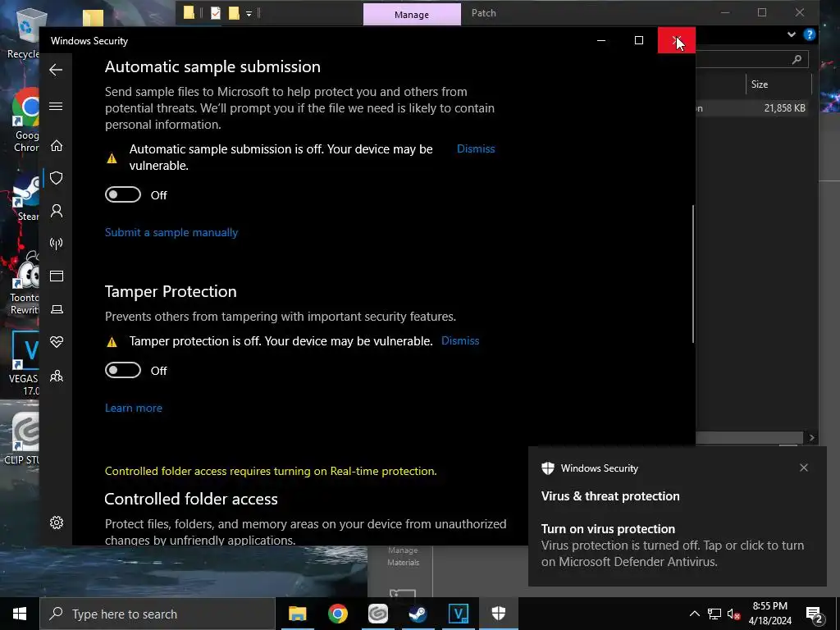Viewport: 840px width, 630px height.
Task: Open the Windows Start menu
Action: 20,614
